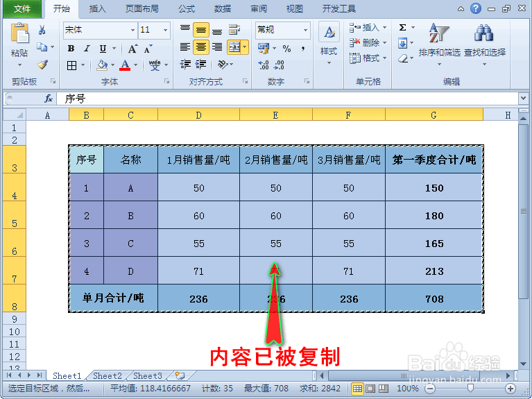Image resolution: width=532 pixels, height=399 pixels.
Task: Toggle Merge and Center
Action: 234,47
